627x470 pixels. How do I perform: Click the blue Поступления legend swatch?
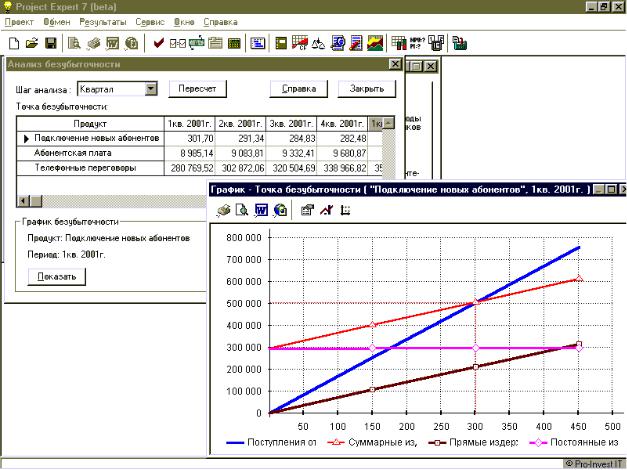point(235,443)
